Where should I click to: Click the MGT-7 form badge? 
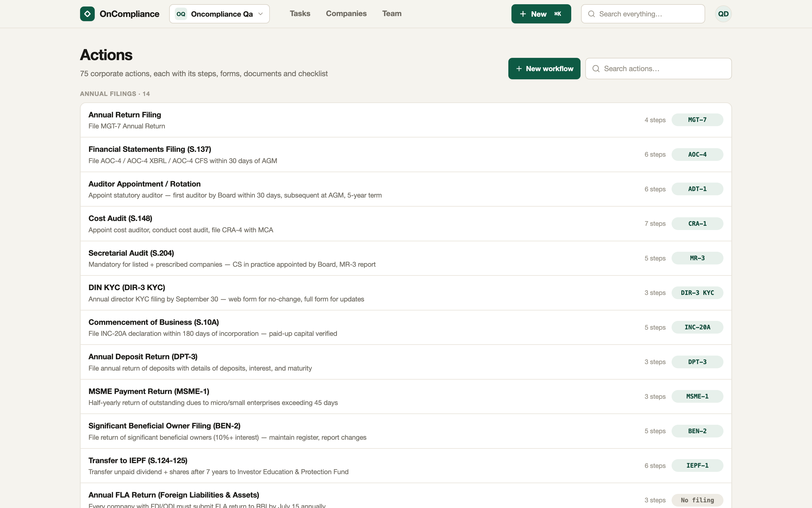click(x=697, y=120)
